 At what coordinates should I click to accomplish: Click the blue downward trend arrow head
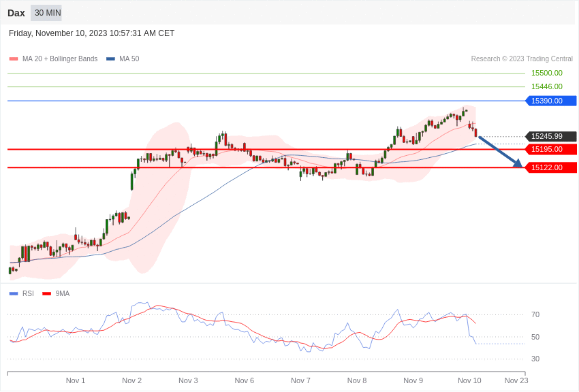[x=518, y=163]
